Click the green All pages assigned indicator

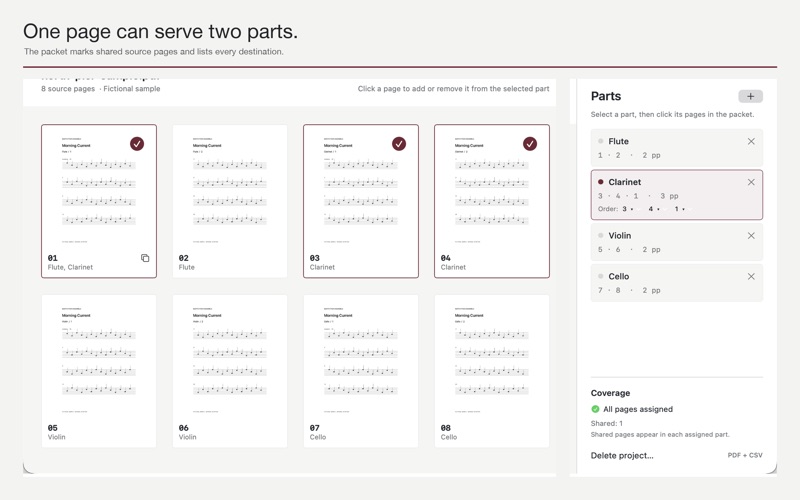pos(595,409)
